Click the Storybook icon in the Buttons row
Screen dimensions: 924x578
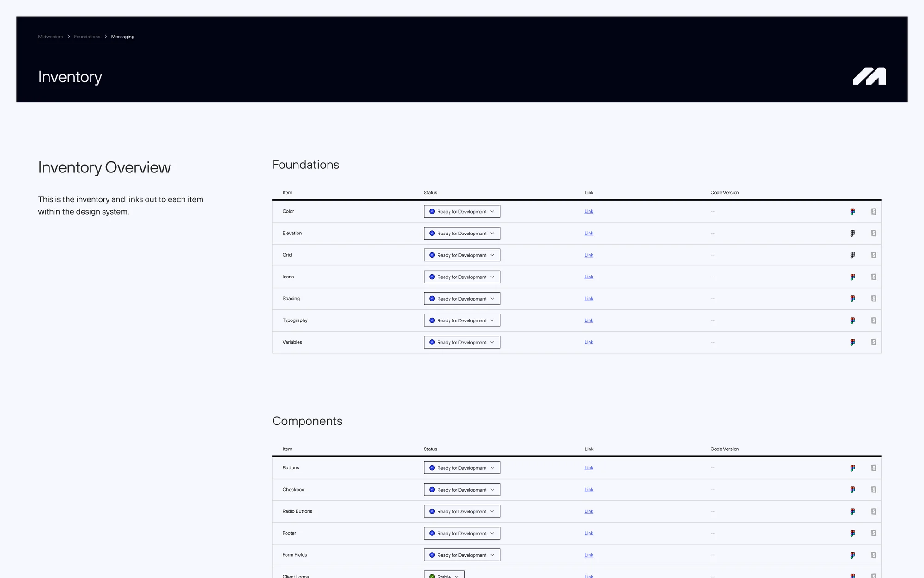tap(874, 467)
